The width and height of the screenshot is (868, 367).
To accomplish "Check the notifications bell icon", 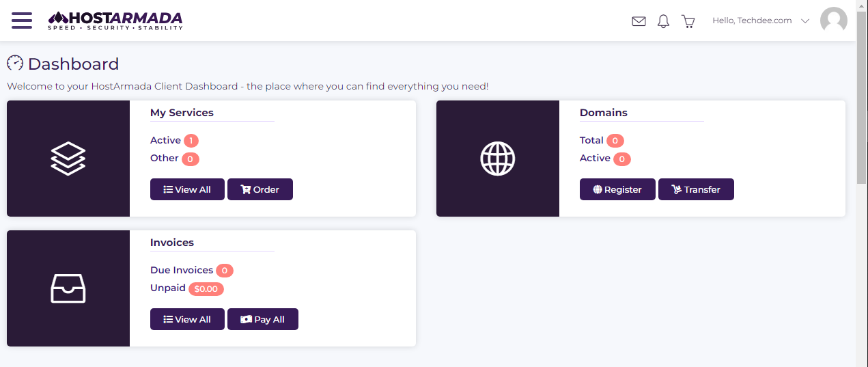I will tap(663, 21).
